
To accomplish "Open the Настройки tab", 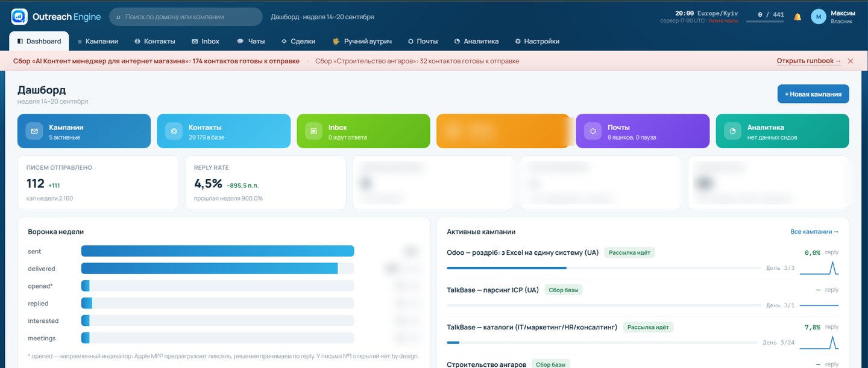I will click(537, 42).
